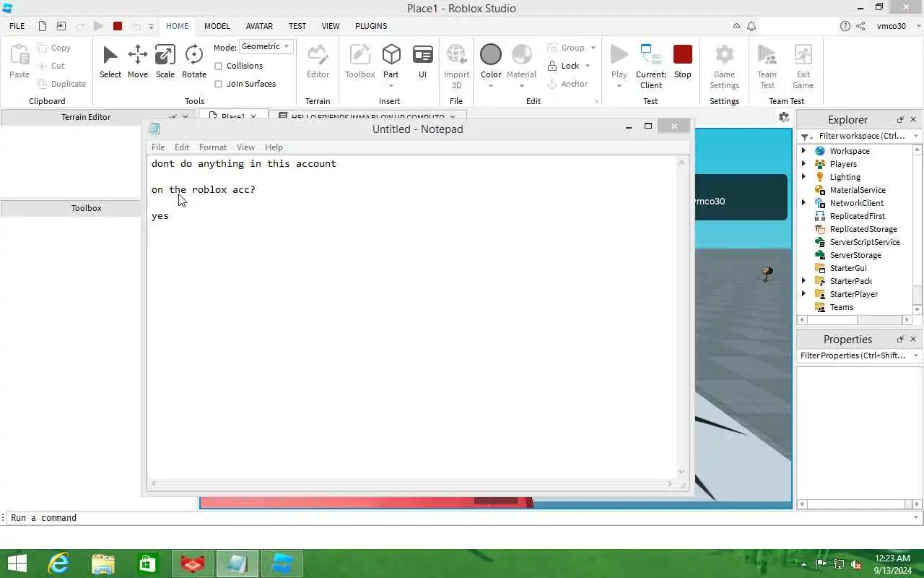Click the open-place icon in quick access bar
Image resolution: width=924 pixels, height=578 pixels.
61,26
